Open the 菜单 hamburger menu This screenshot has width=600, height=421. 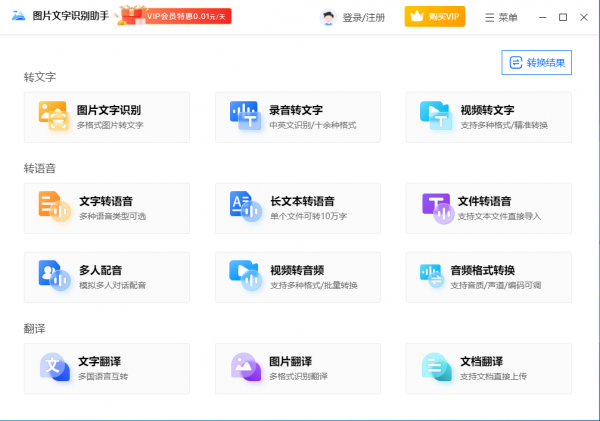(x=501, y=17)
